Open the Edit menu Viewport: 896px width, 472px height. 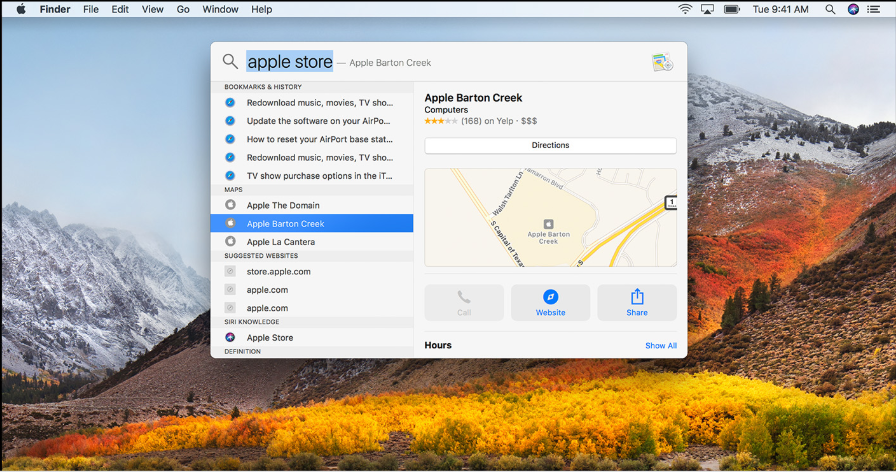[120, 9]
